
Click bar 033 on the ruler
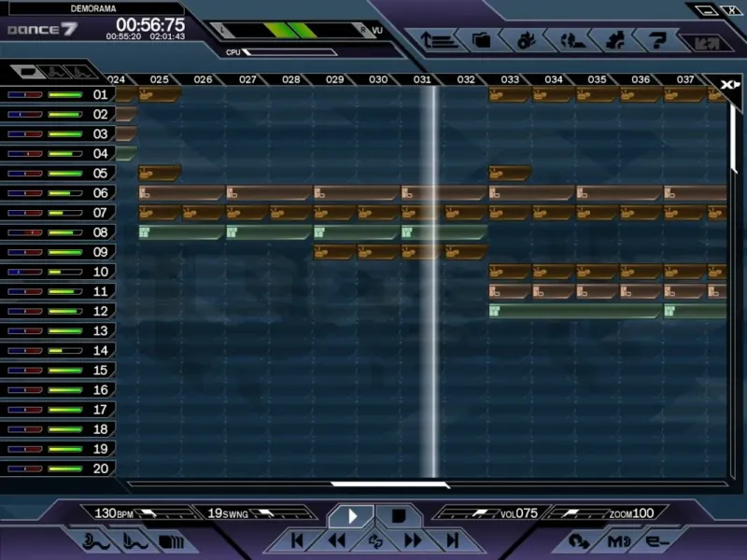click(x=510, y=79)
